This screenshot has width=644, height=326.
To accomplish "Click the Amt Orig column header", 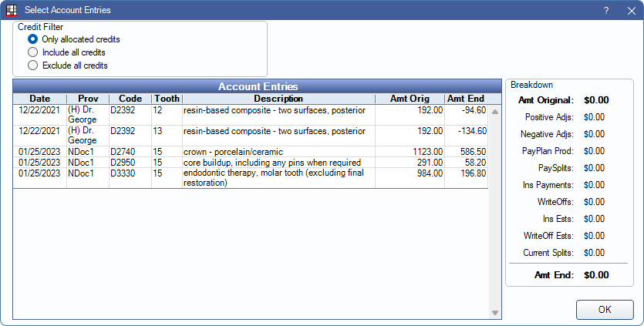I will coord(409,99).
